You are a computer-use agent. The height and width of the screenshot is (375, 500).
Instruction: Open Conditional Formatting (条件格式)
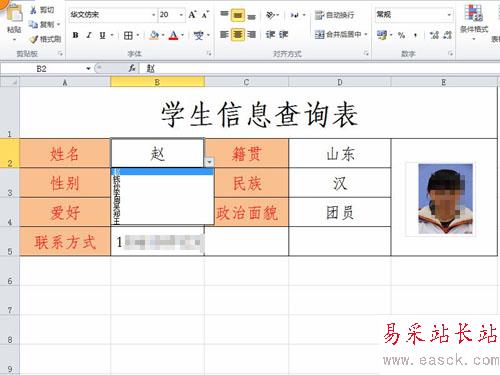[474, 22]
